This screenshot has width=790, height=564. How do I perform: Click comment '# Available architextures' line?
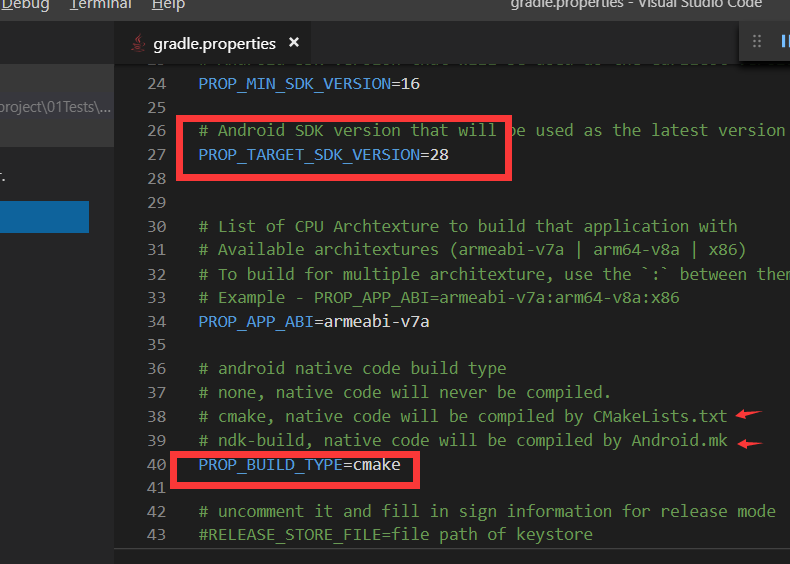pos(472,250)
